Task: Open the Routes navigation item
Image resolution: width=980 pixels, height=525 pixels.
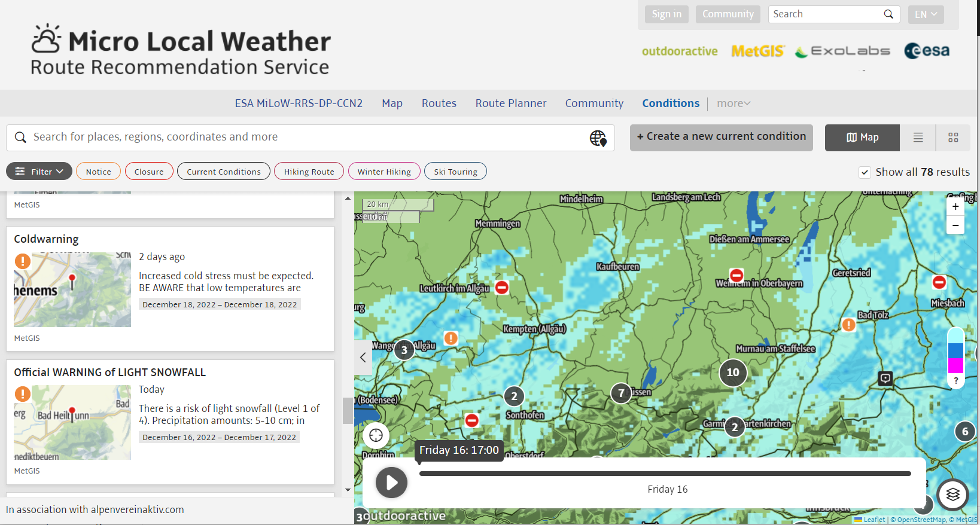Action: tap(439, 103)
